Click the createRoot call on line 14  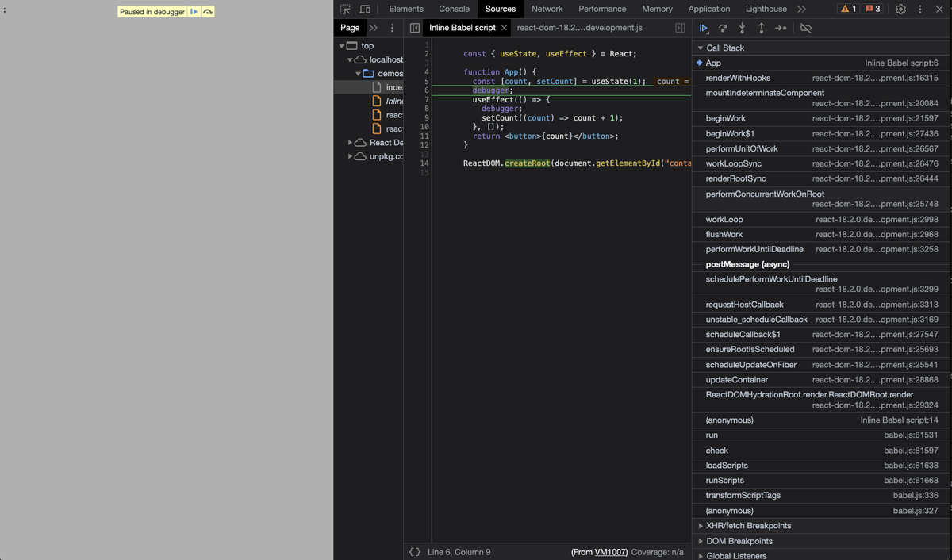pyautogui.click(x=527, y=163)
